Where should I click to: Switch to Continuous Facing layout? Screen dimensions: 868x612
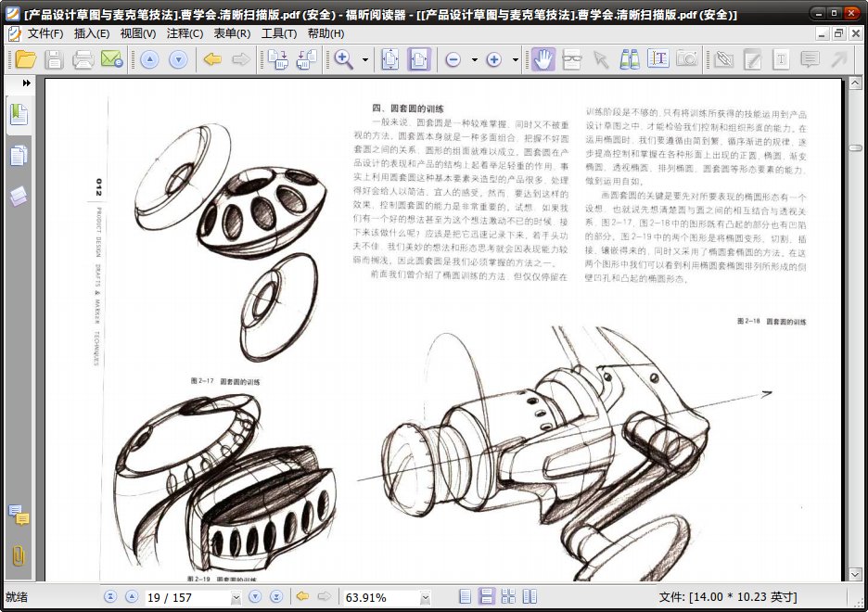[x=530, y=596]
